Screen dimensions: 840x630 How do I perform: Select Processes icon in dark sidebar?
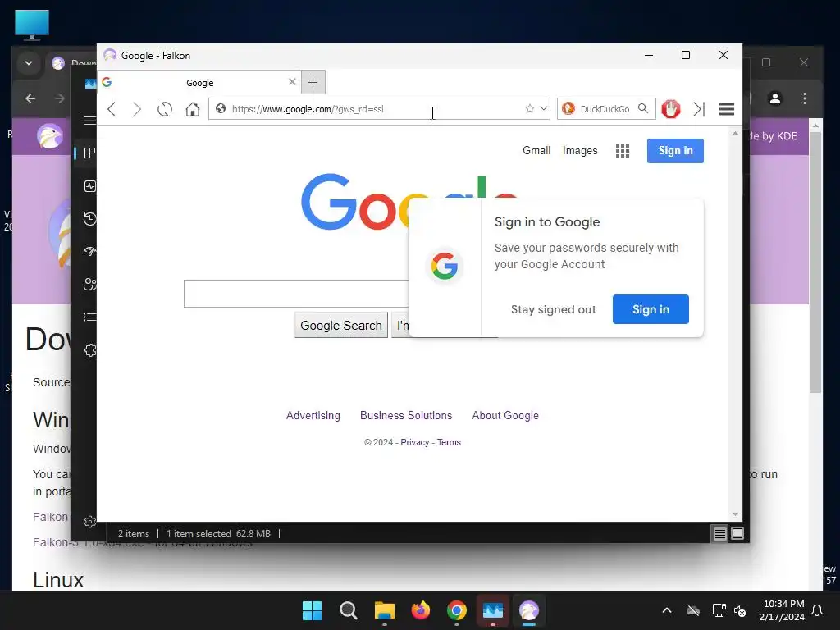89,153
